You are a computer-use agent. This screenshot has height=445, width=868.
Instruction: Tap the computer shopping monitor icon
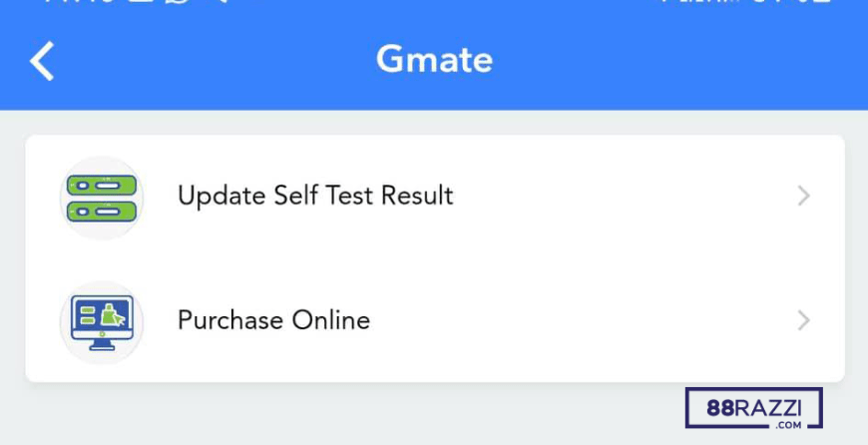(102, 322)
